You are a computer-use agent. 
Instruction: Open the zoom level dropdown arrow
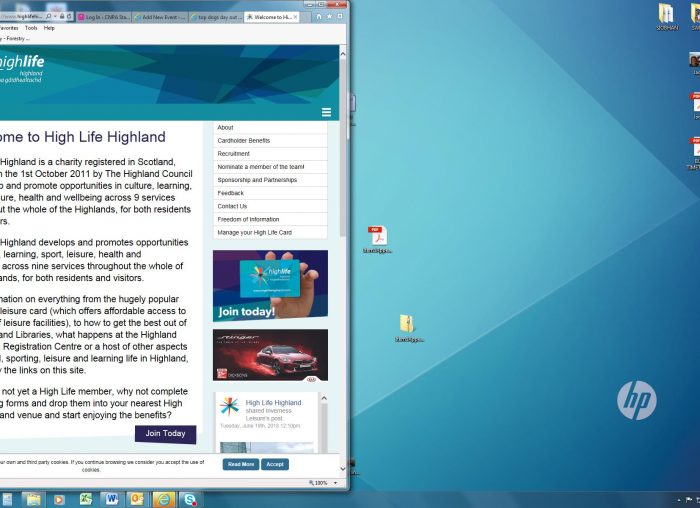pyautogui.click(x=335, y=483)
